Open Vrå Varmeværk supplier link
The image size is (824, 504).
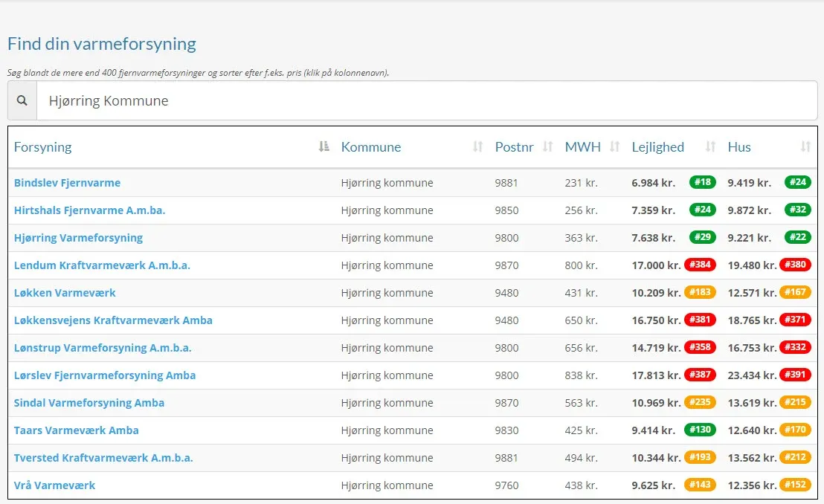point(54,485)
